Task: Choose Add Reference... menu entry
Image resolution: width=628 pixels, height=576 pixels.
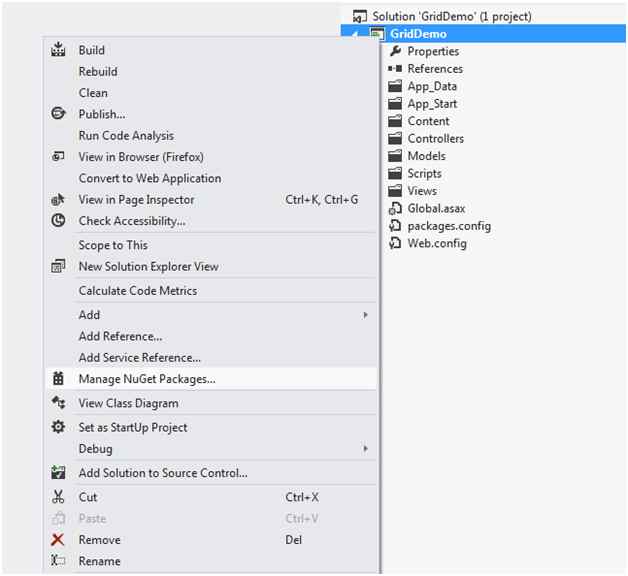Action: [120, 336]
